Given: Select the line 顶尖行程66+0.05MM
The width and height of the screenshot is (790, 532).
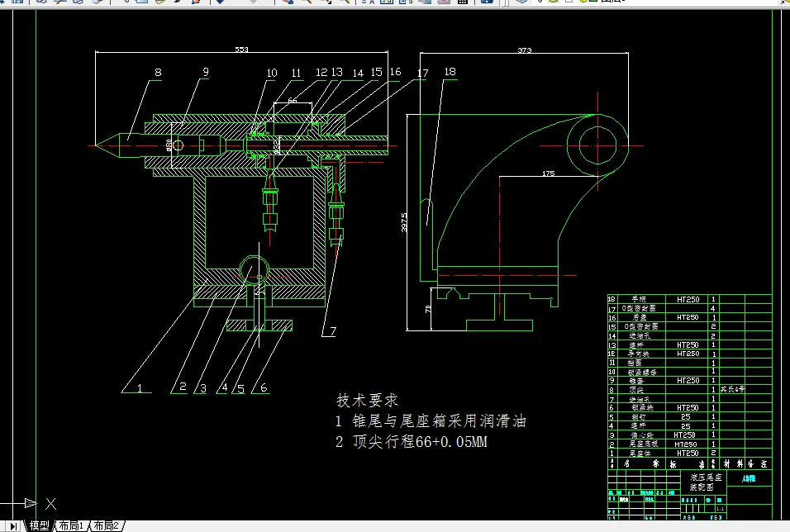Looking at the screenshot, I should coord(420,442).
